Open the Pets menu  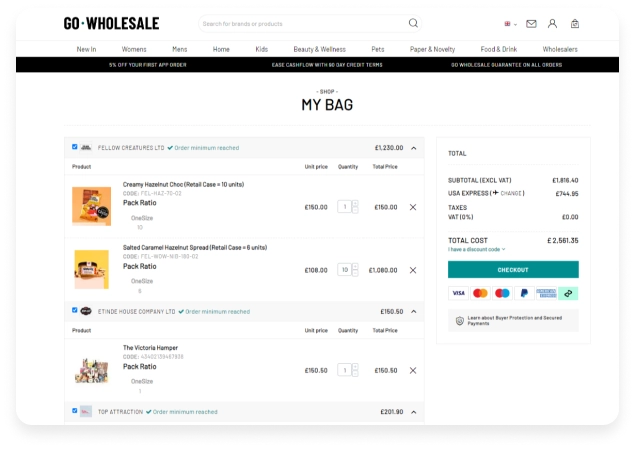pyautogui.click(x=378, y=49)
